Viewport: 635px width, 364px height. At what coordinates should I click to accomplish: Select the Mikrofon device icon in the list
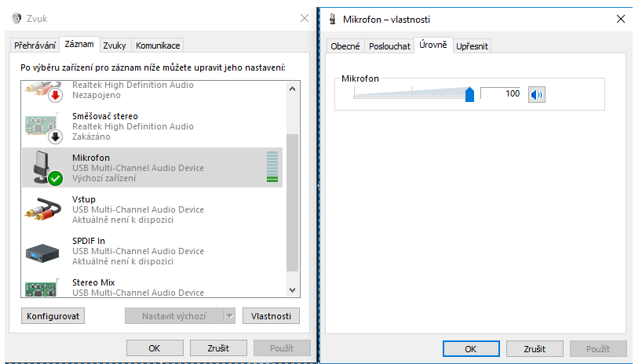point(45,168)
